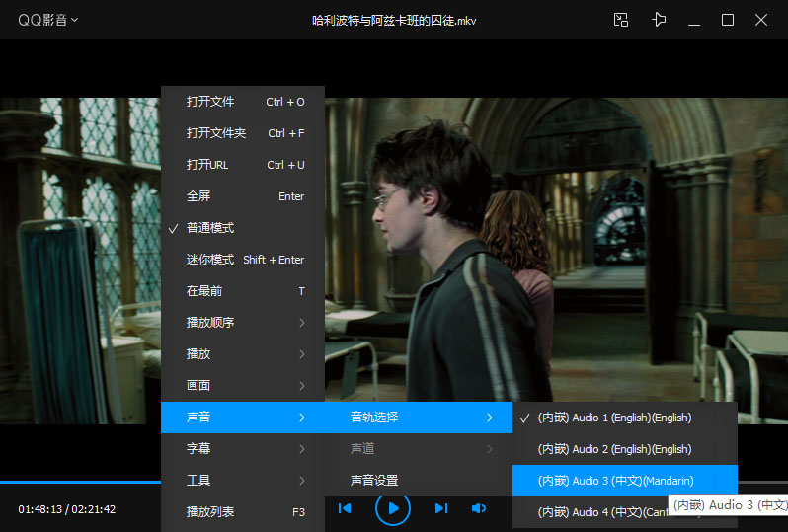Skip to the next track
Image resolution: width=788 pixels, height=532 pixels.
pos(441,508)
